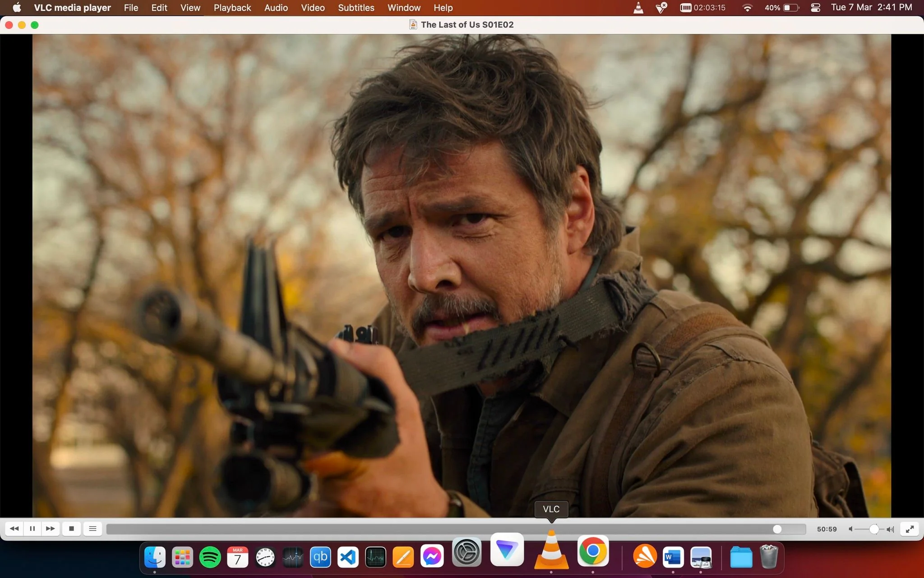Set volume to maximum speaker icon
This screenshot has height=578, width=924.
tap(891, 529)
